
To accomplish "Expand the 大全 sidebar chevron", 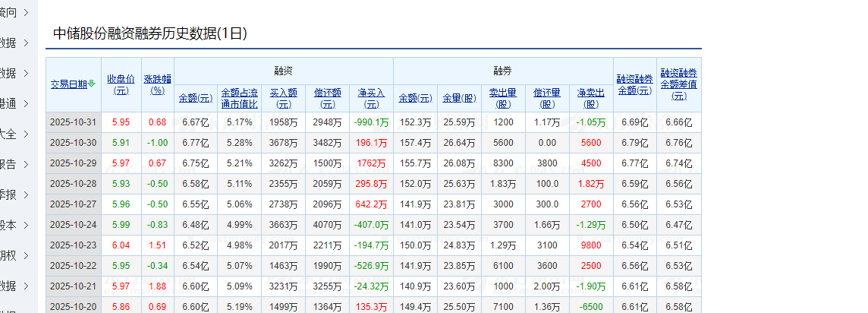I will pyautogui.click(x=26, y=134).
